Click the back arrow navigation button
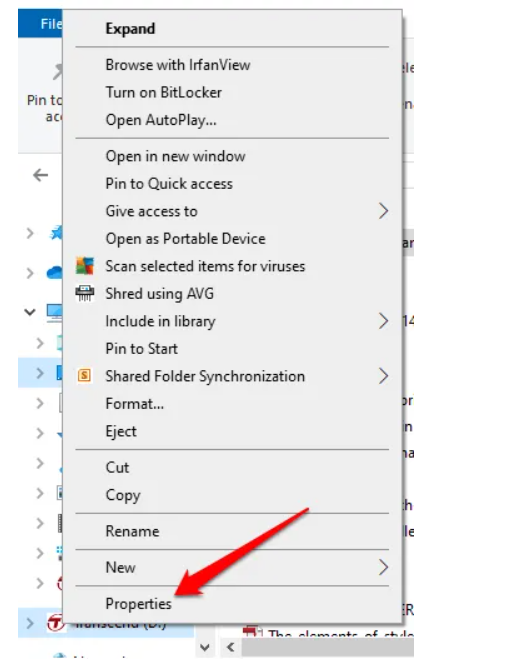This screenshot has height=663, width=507. pos(41,175)
